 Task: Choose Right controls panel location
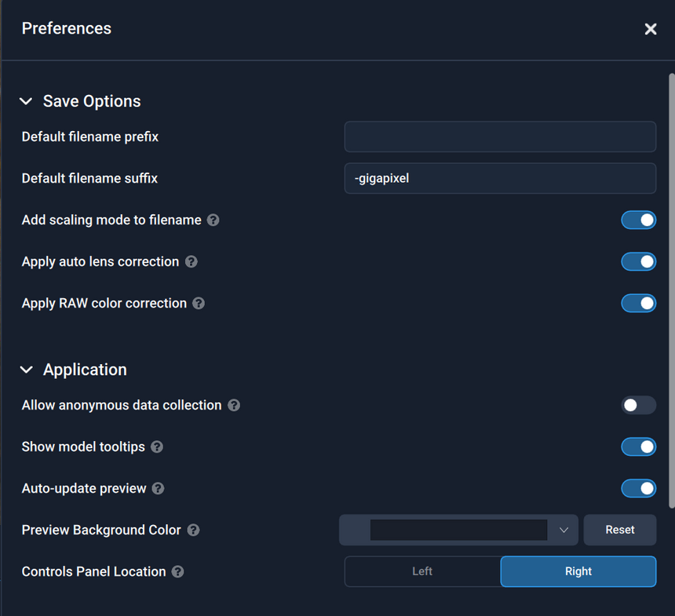tap(578, 572)
